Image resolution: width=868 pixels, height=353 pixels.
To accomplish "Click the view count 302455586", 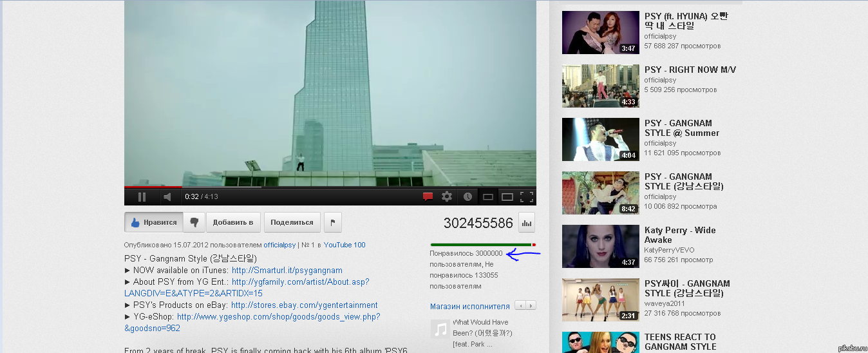I will [x=478, y=223].
